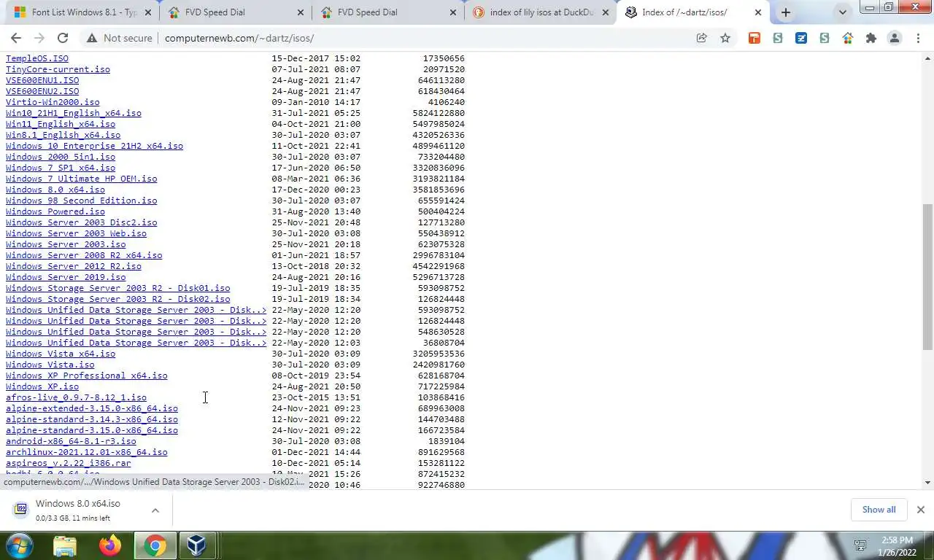Switch to second FVD Speed Dial tab
This screenshot has width=934, height=560.
tap(387, 12)
